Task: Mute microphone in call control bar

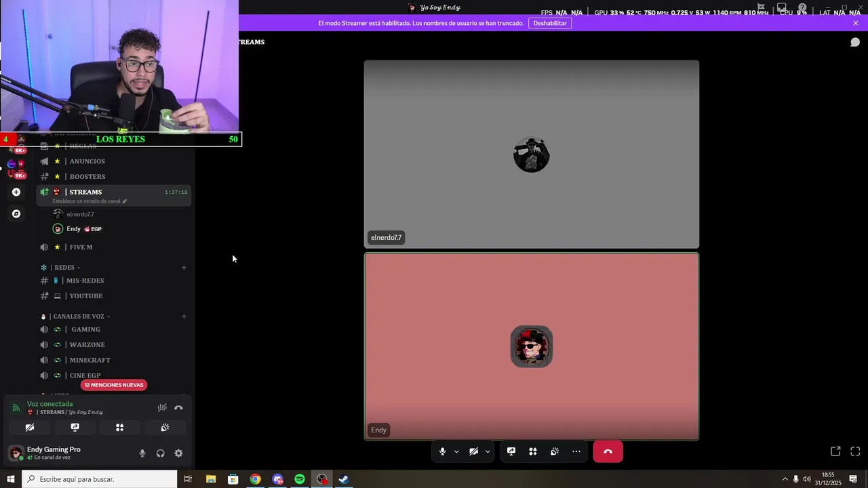Action: (442, 451)
